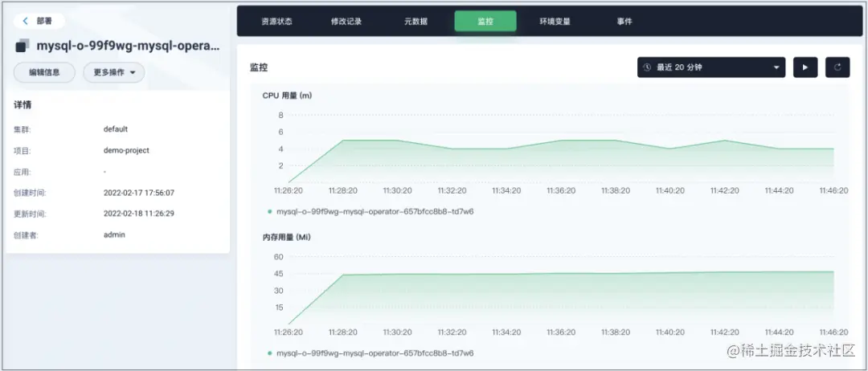Screen dimensions: 868x371
Task: Start auto-refresh with play button
Action: 805,67
